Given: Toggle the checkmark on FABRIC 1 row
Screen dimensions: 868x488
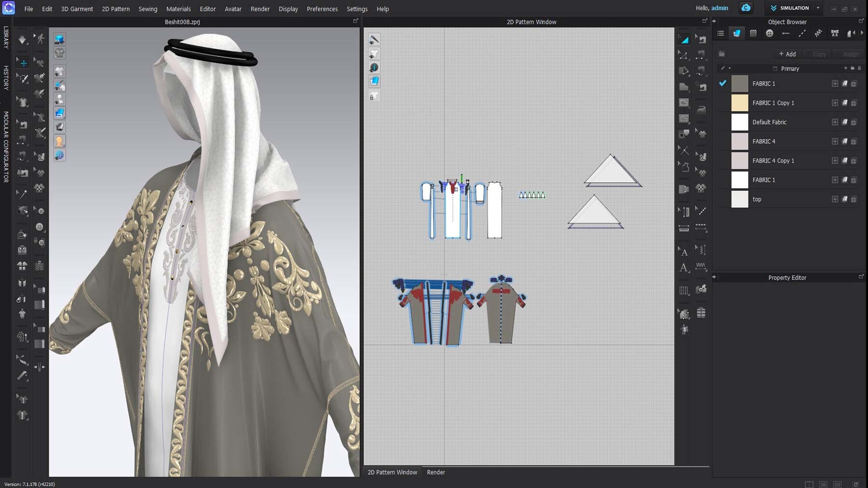Looking at the screenshot, I should (722, 83).
